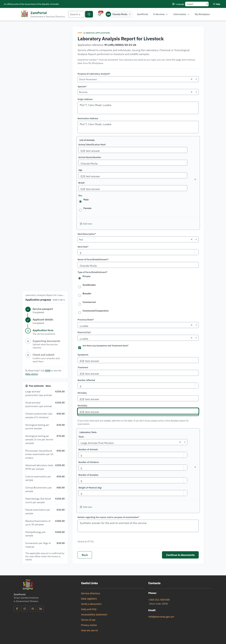Click the ZamPortal coat of arms logo

point(24,14)
